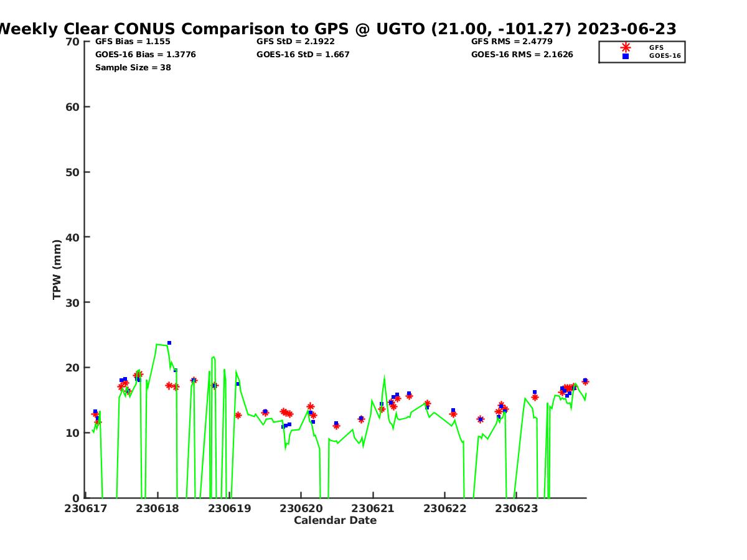Click the Calendar Date x-axis label
This screenshot has width=747, height=560.
coord(335,521)
